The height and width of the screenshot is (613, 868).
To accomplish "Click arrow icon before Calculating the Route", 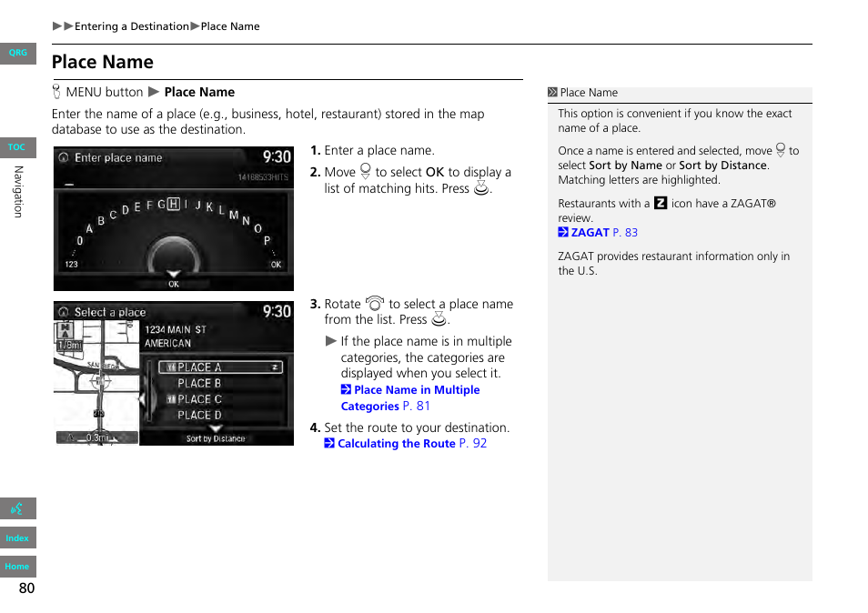I will tap(329, 443).
